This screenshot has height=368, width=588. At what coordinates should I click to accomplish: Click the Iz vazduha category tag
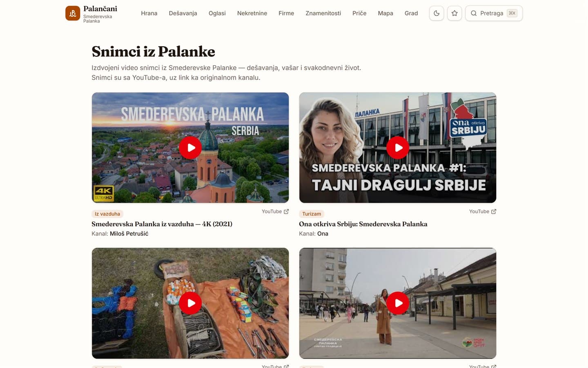point(107,214)
